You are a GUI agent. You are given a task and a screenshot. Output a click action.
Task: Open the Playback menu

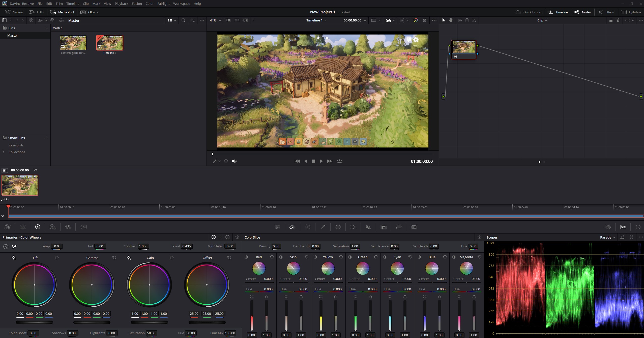tap(122, 4)
